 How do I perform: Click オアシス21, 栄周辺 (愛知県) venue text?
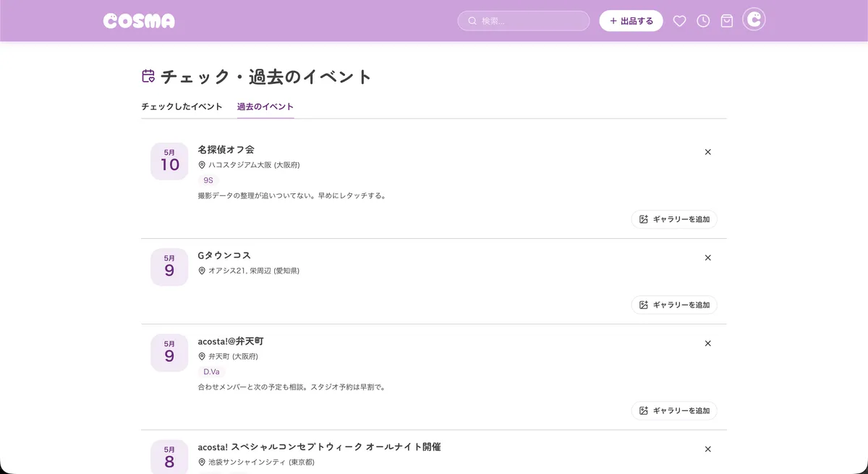click(254, 271)
